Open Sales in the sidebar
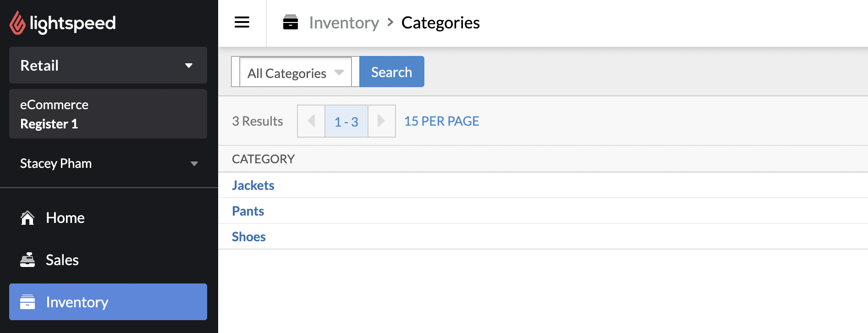Screen dimensions: 868x333 (62, 260)
